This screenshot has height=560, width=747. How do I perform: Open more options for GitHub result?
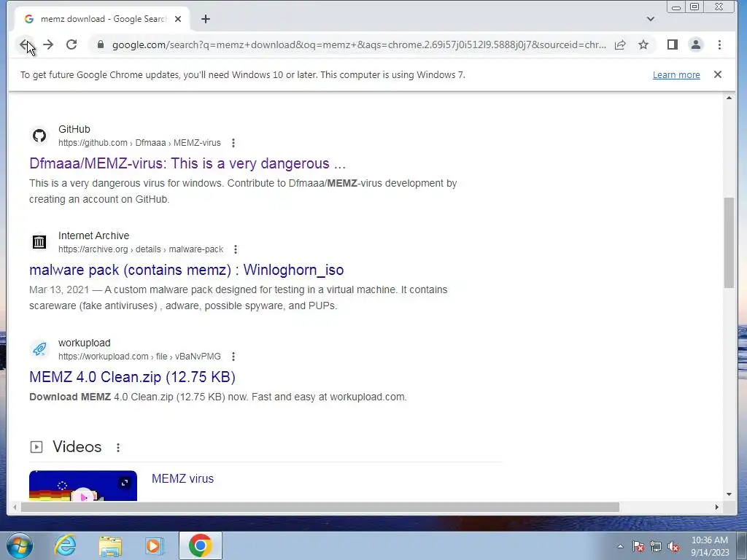pos(233,143)
